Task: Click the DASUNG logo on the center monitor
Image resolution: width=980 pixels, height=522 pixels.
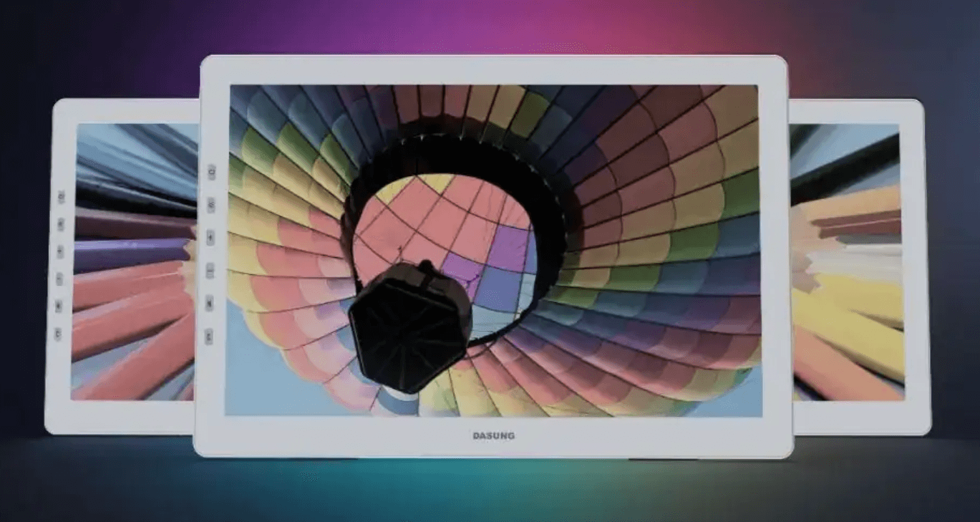Action: 493,435
